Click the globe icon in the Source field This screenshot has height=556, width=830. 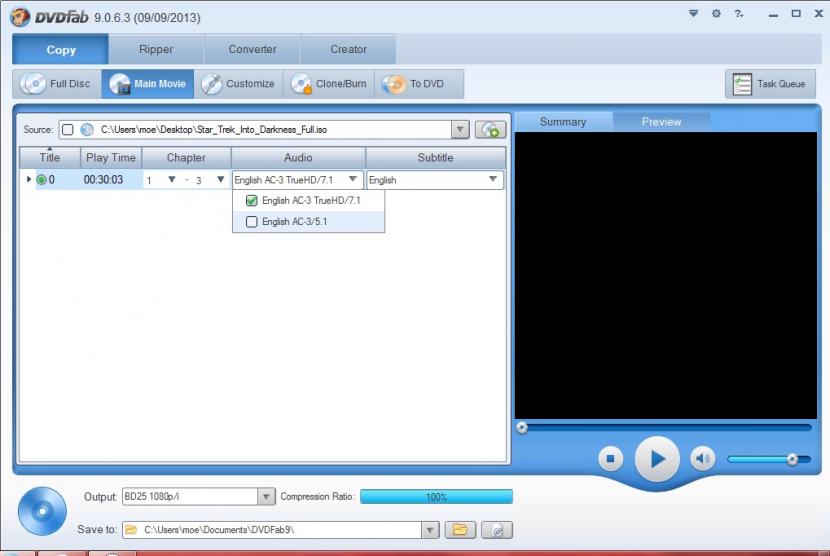click(x=87, y=130)
